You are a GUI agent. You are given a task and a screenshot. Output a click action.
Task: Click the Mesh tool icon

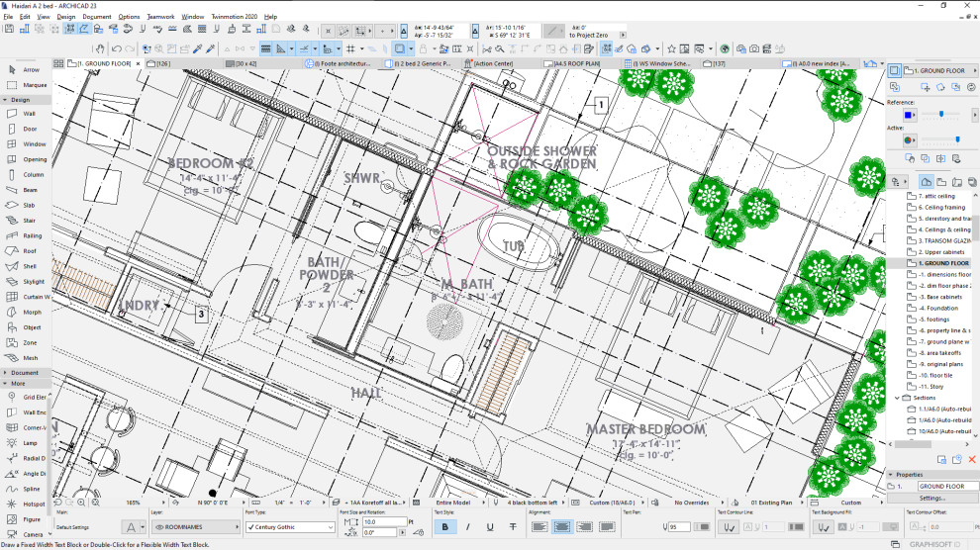pos(12,358)
